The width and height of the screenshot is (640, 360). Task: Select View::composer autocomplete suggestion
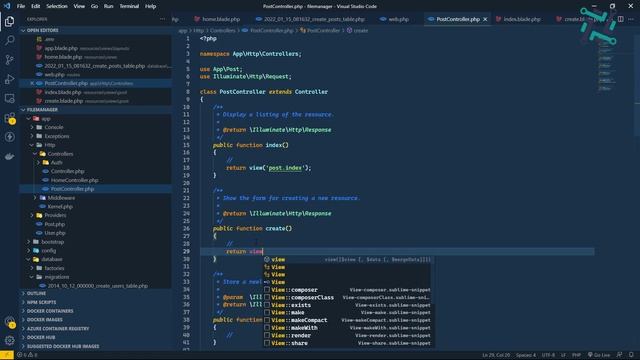347,290
